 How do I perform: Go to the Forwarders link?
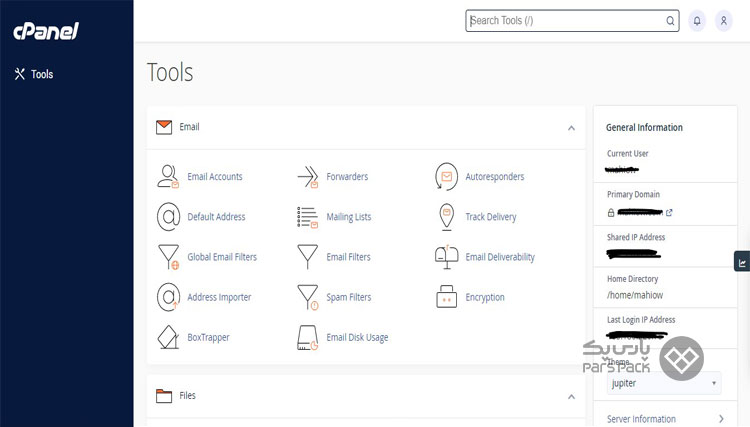coord(347,176)
